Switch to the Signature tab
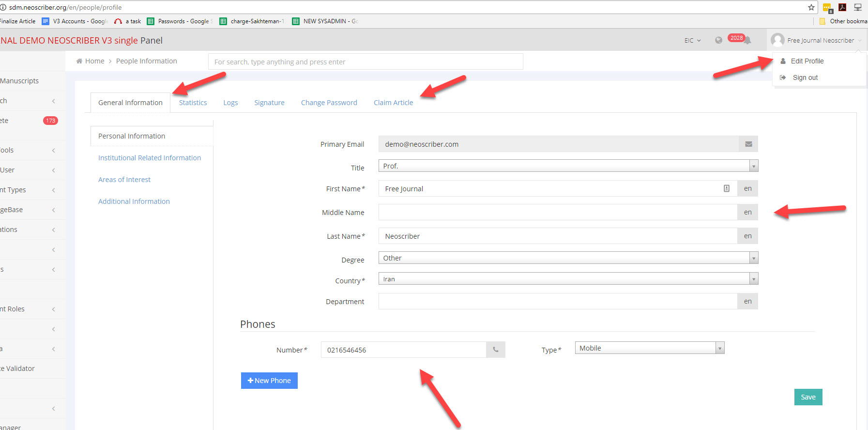This screenshot has width=868, height=430. point(269,103)
